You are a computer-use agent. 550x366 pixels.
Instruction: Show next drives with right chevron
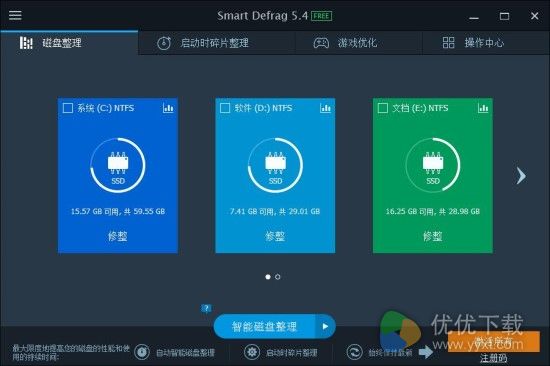point(521,175)
